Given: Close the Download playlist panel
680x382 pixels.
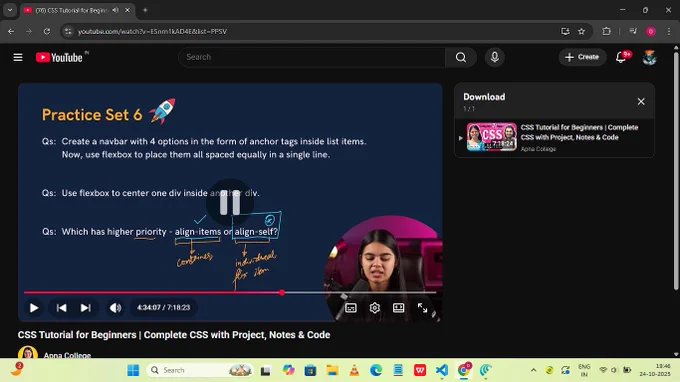Looking at the screenshot, I should point(641,101).
